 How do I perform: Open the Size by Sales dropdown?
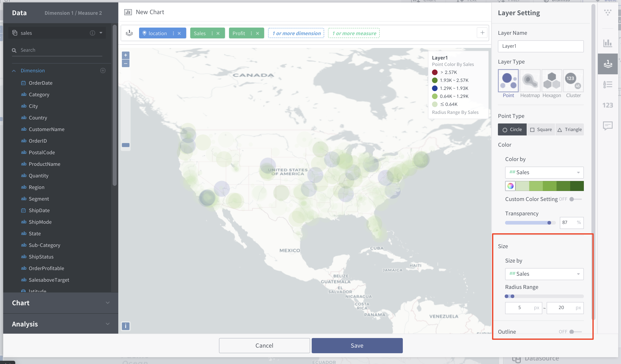[x=544, y=274]
